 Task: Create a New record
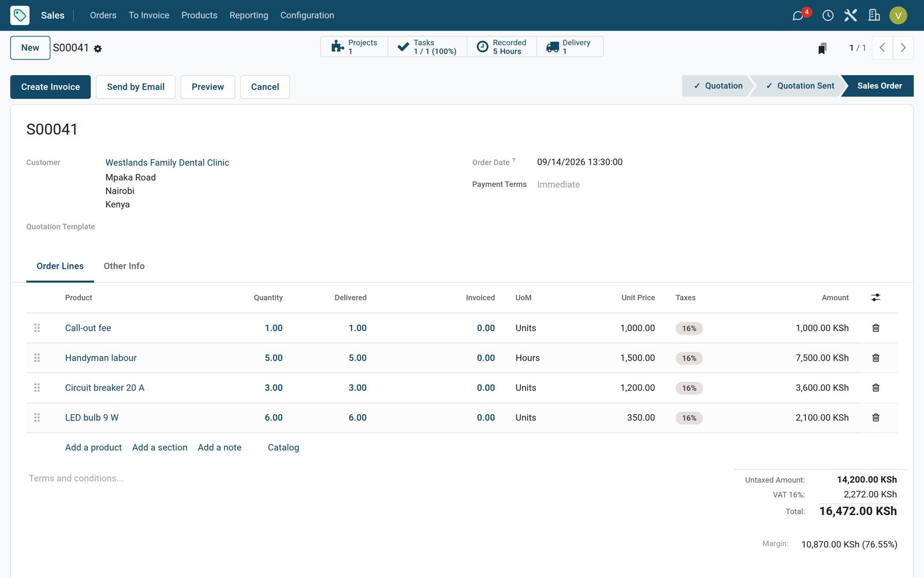pos(30,48)
